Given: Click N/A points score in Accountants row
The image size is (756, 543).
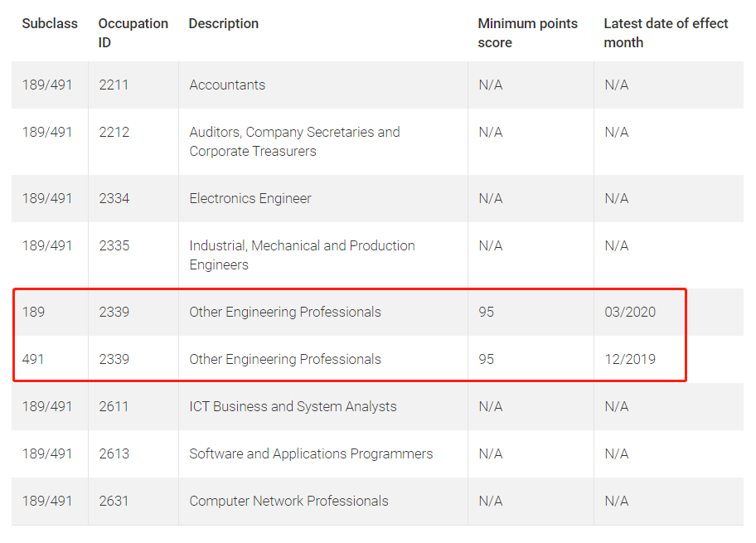Looking at the screenshot, I should coord(491,85).
